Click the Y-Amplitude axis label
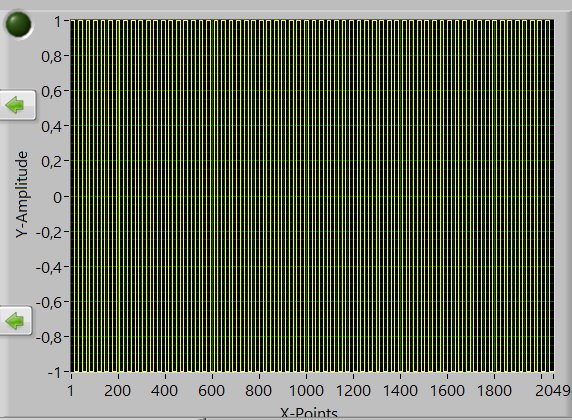The image size is (572, 420). click(22, 194)
